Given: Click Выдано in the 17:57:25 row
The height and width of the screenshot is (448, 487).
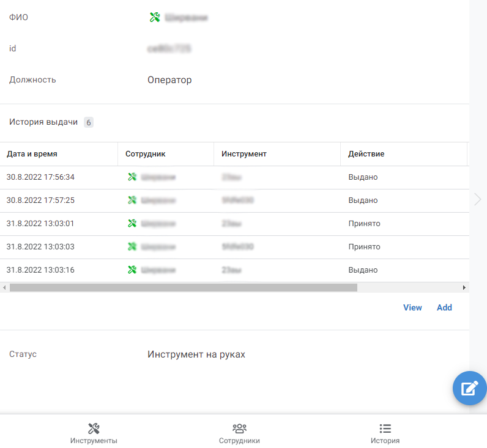Looking at the screenshot, I should click(363, 200).
